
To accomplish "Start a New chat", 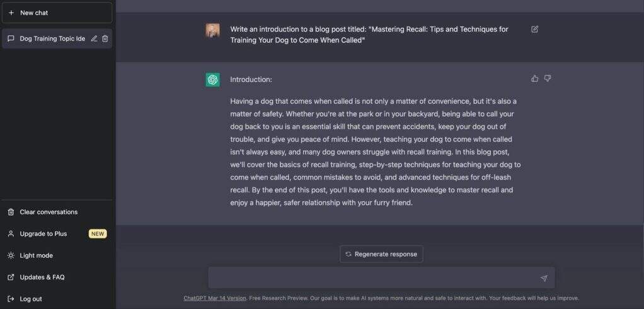I will tap(57, 13).
